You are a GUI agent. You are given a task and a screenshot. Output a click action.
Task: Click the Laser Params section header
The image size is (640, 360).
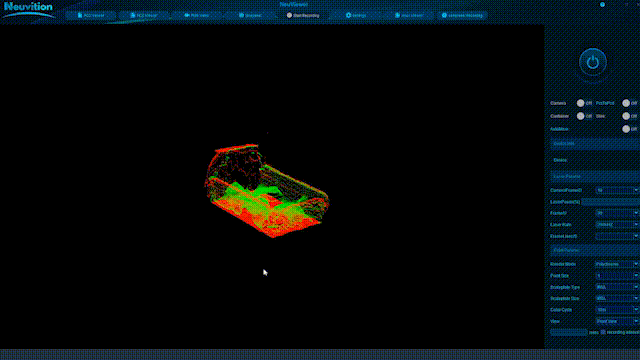coord(595,176)
